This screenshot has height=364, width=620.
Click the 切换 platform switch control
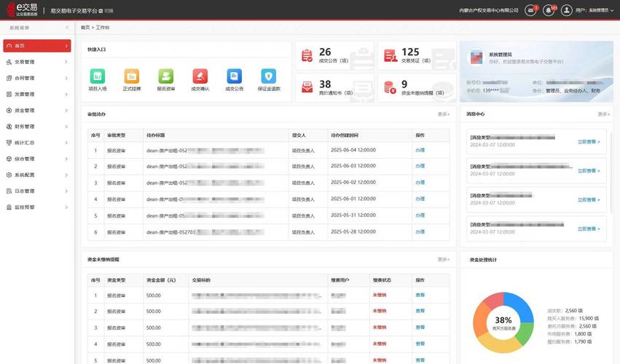click(106, 11)
